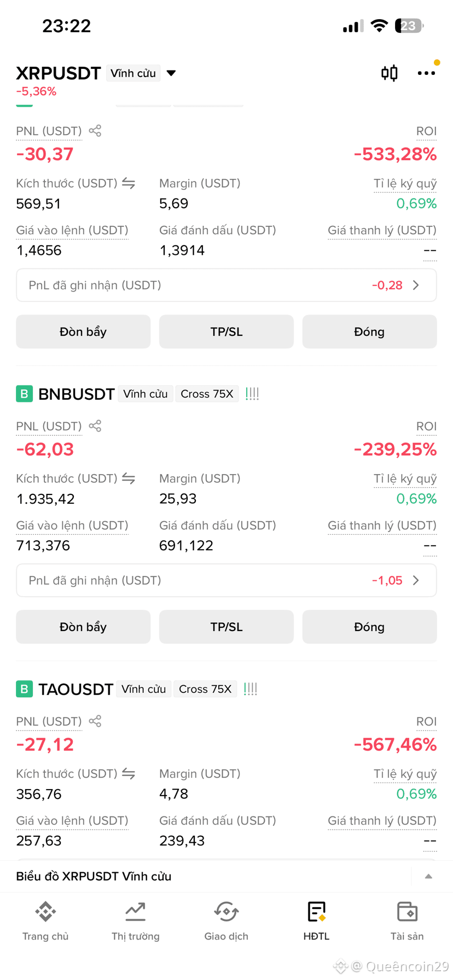Go to Trang chủ home tab
The height and width of the screenshot is (980, 453).
click(x=45, y=921)
